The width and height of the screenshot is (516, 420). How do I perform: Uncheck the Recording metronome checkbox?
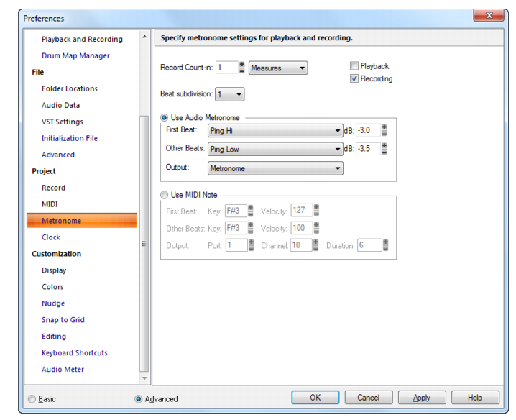coord(354,78)
